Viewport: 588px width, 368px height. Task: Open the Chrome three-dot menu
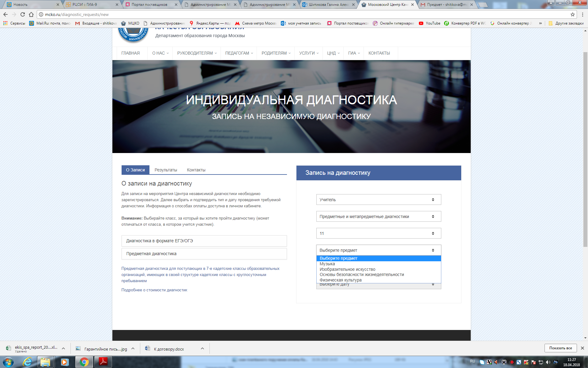pyautogui.click(x=582, y=14)
